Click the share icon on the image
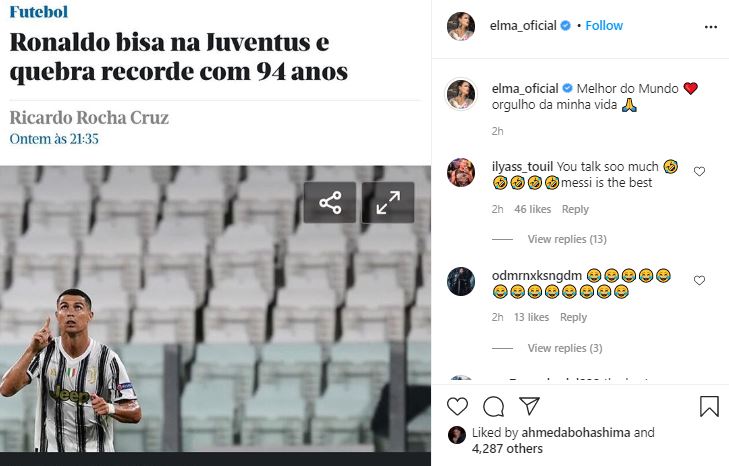729x466 pixels. pyautogui.click(x=330, y=203)
